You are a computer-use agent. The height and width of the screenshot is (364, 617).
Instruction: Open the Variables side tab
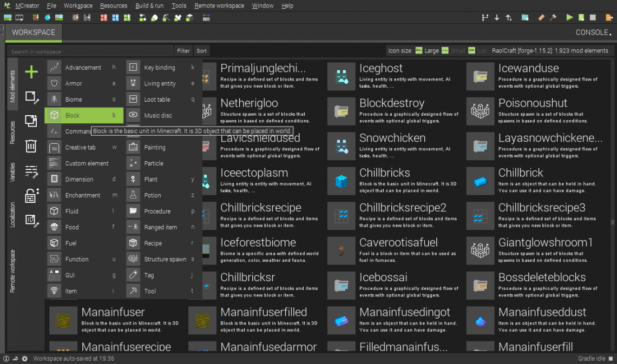(12, 172)
